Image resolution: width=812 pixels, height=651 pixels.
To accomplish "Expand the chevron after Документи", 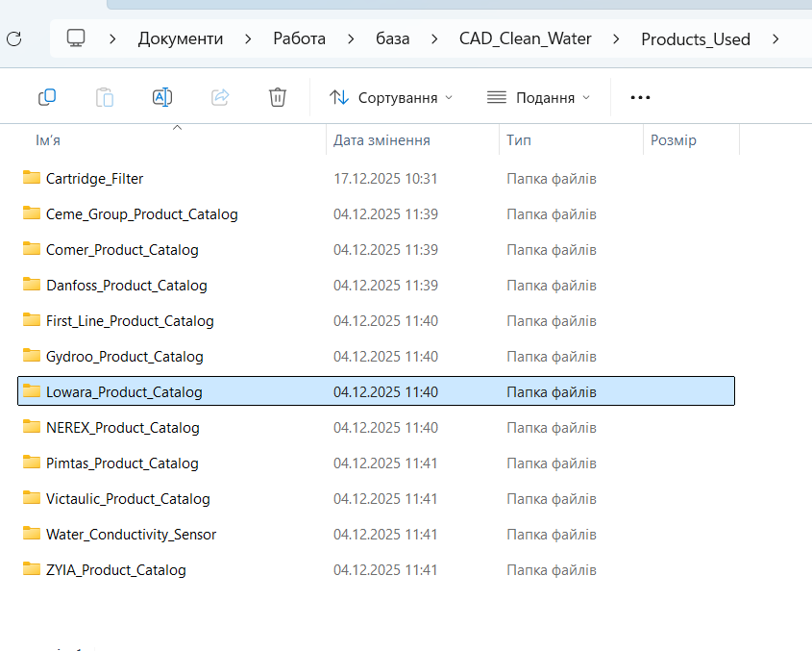I will coord(248,38).
